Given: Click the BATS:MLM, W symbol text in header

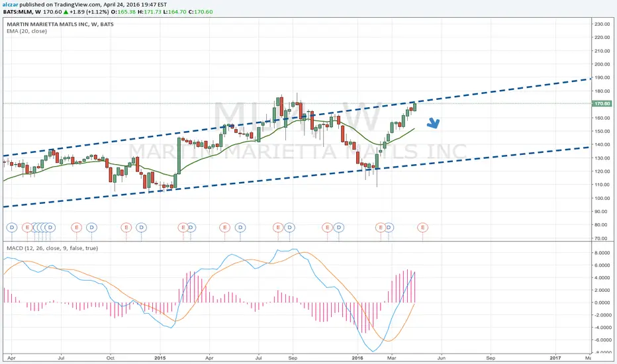Looking at the screenshot, I should click(x=22, y=12).
